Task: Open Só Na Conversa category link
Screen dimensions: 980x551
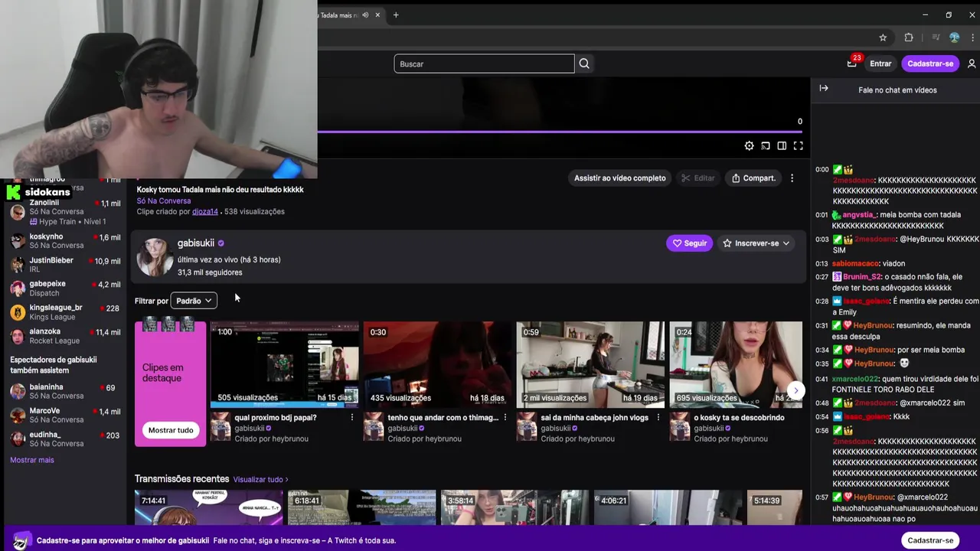Action: [164, 201]
